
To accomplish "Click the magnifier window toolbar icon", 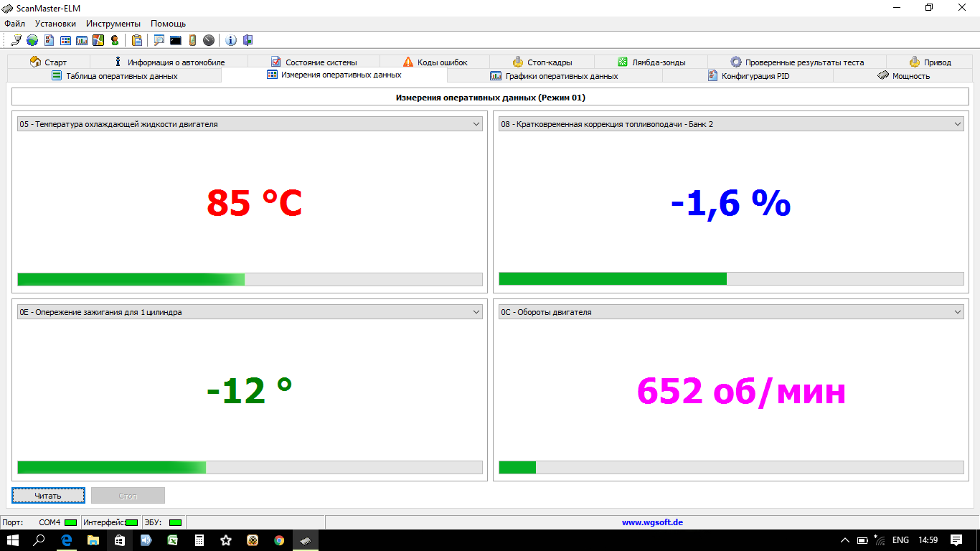I will (x=159, y=40).
